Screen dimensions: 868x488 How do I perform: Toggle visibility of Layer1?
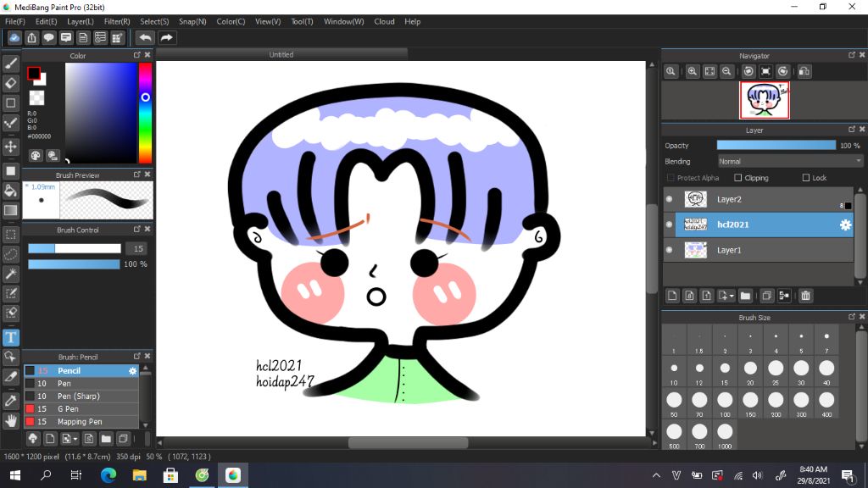coord(670,250)
